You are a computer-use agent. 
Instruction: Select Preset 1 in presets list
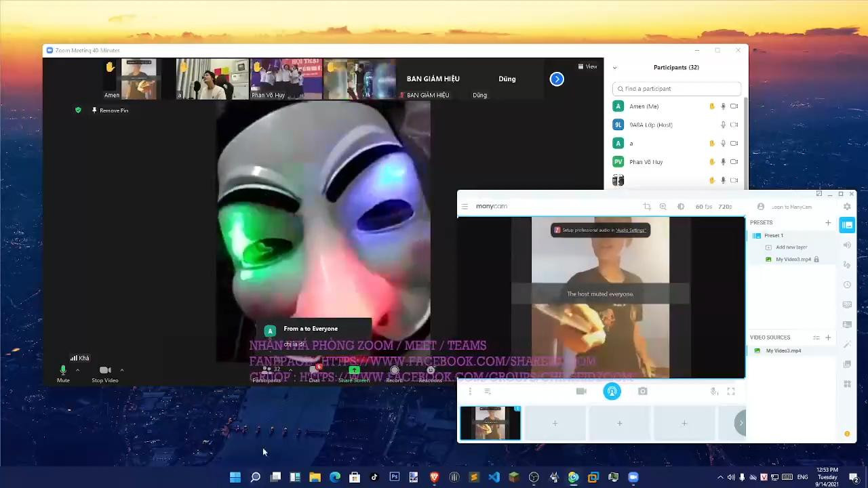click(773, 235)
